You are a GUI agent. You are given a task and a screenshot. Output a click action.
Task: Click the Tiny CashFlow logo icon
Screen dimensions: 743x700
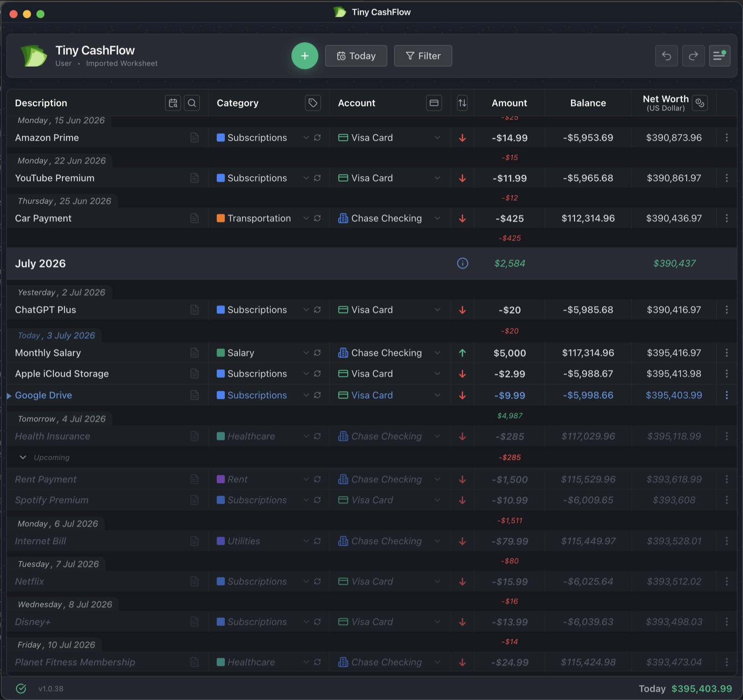[x=33, y=56]
